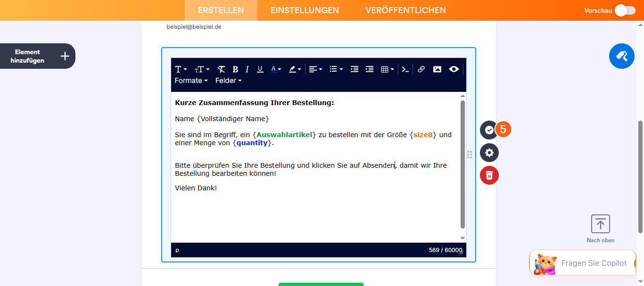Image resolution: width=644 pixels, height=286 pixels.
Task: Click the line Name {Vollständiger Name}
Action: click(x=222, y=119)
